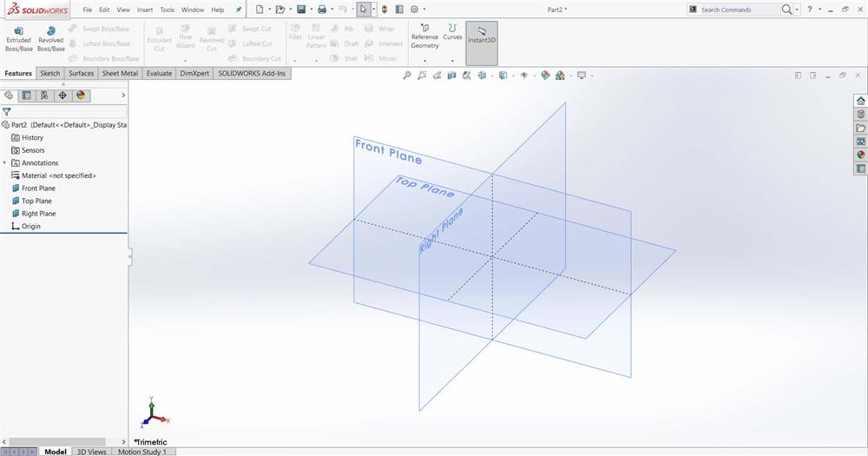The width and height of the screenshot is (868, 456).
Task: Expand the Annotations tree node
Action: click(x=5, y=162)
